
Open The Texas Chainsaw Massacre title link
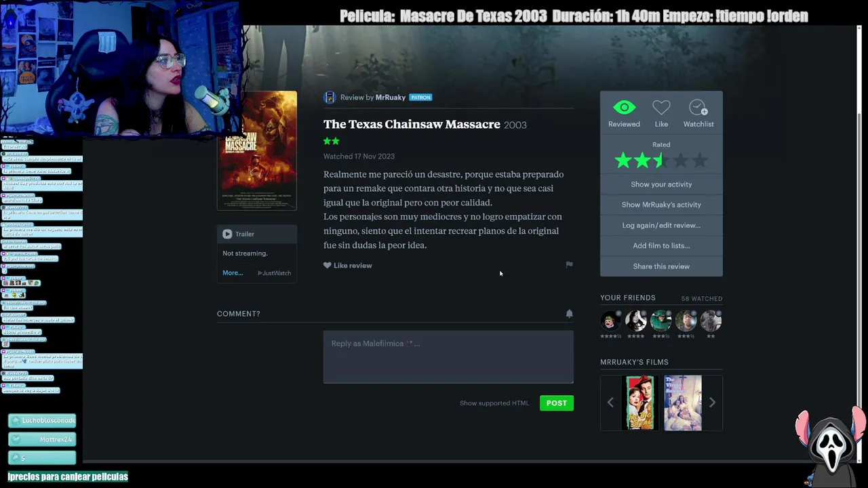click(412, 124)
